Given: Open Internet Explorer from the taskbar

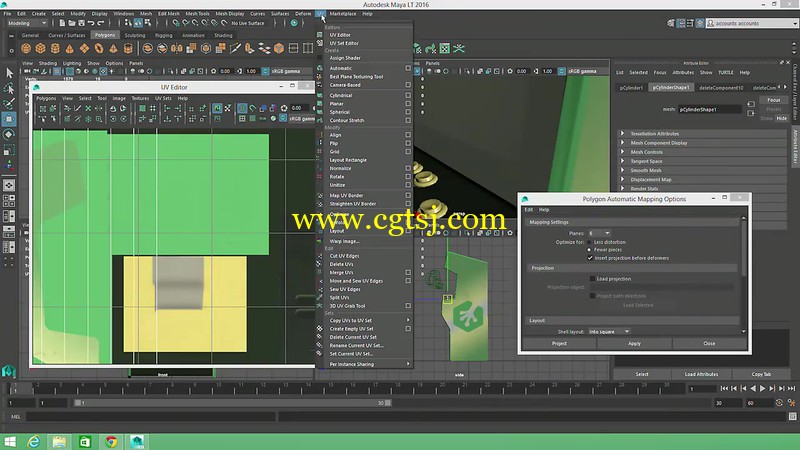Looking at the screenshot, I should pyautogui.click(x=34, y=442).
